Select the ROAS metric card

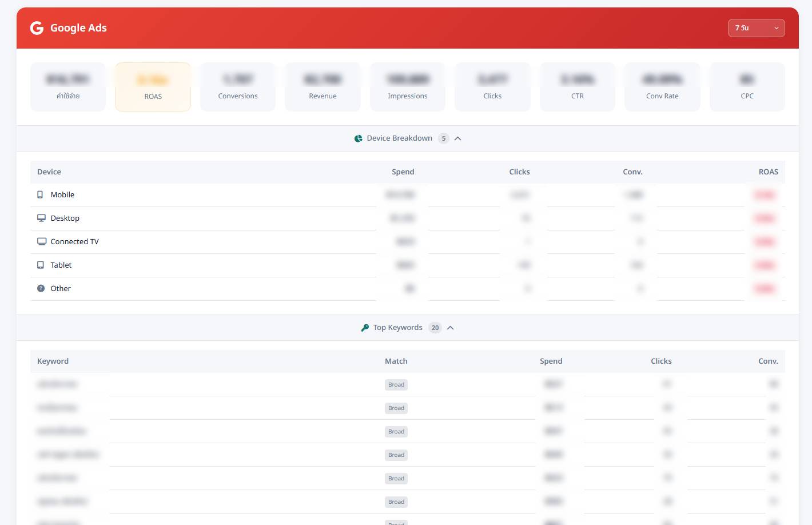(153, 87)
